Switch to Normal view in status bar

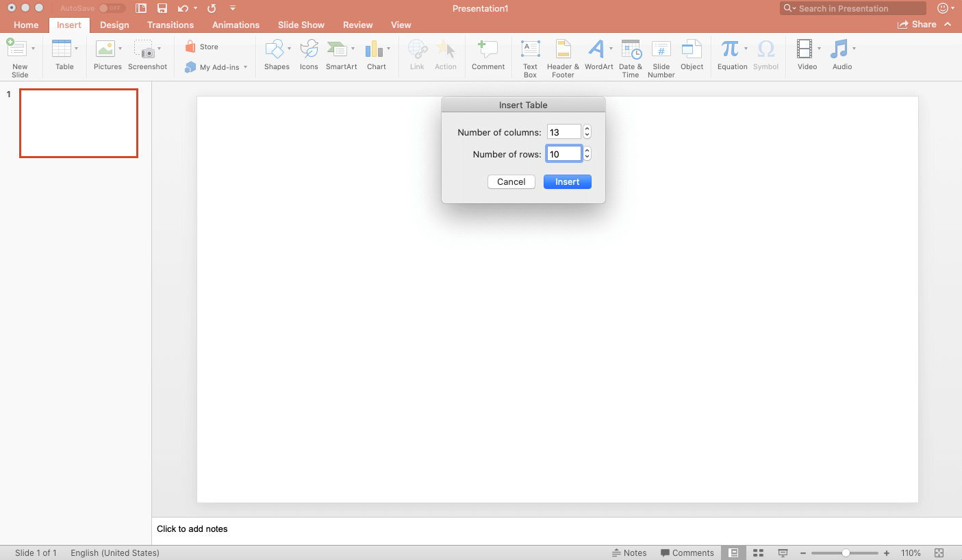point(734,552)
